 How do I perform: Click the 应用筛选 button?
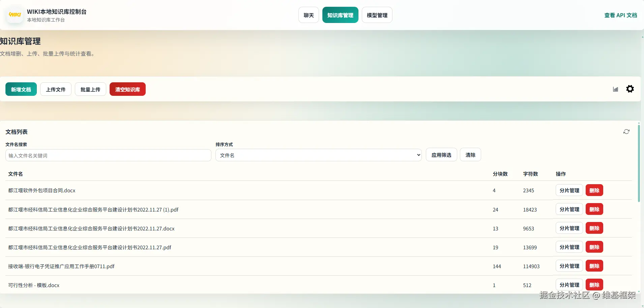(x=441, y=155)
